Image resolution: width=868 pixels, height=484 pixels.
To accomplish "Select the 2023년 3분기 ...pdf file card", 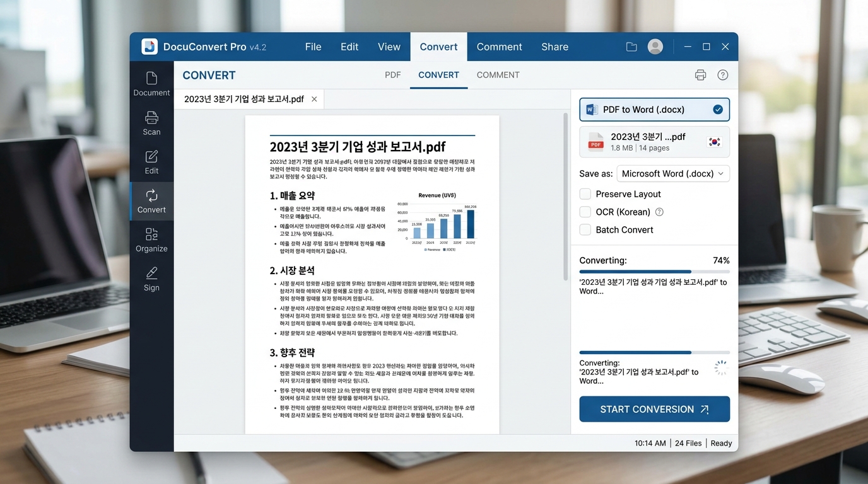I will coord(655,142).
